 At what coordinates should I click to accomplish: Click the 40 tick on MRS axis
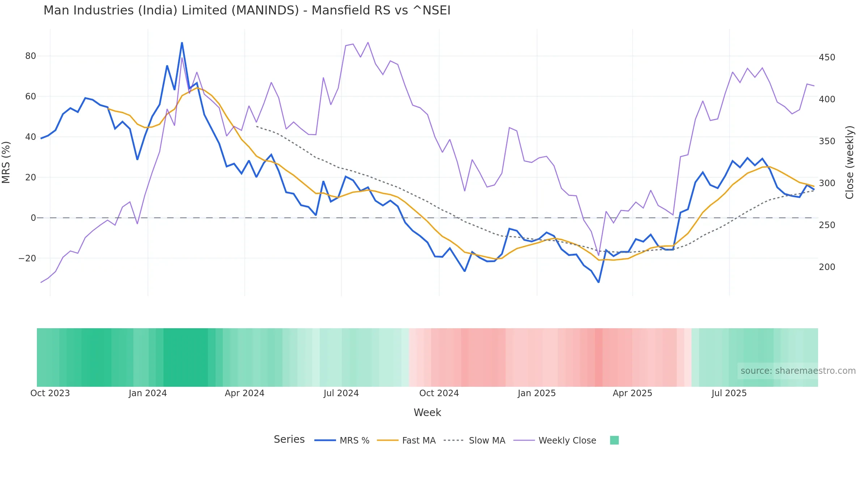pos(31,137)
